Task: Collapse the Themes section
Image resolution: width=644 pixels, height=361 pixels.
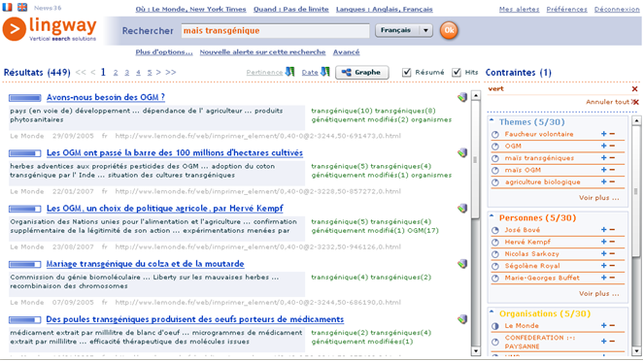Action: tap(491, 120)
